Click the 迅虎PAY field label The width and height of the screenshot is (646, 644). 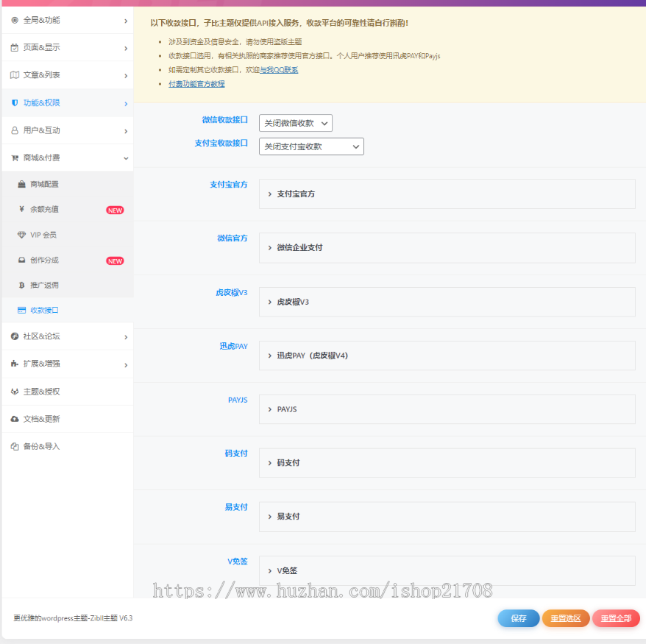(233, 346)
